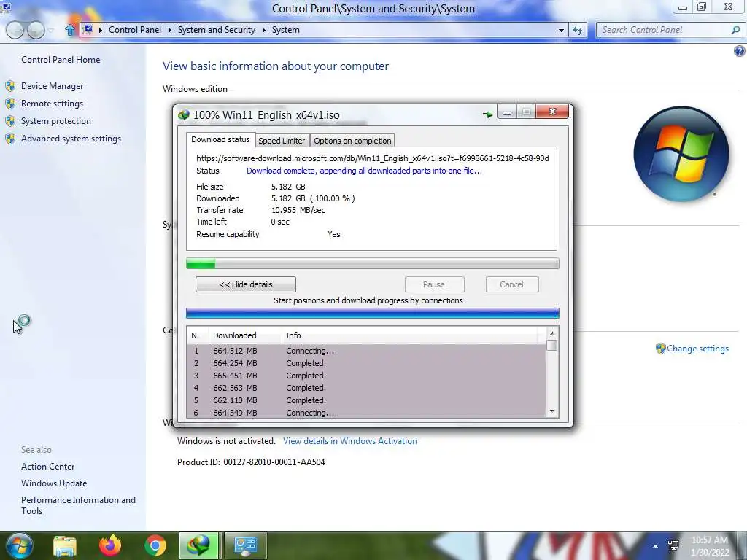This screenshot has width=747, height=560.
Task: Click System in the breadcrumb
Action: (286, 29)
